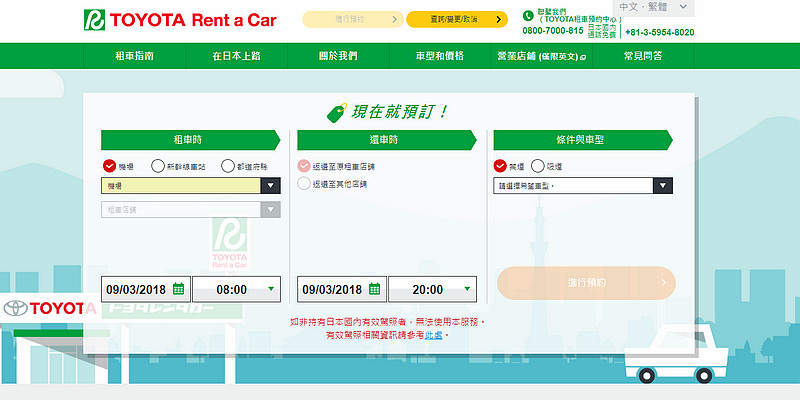Click the TOYOTA Rent a Car logo
This screenshot has height=400, width=800.
[x=180, y=19]
